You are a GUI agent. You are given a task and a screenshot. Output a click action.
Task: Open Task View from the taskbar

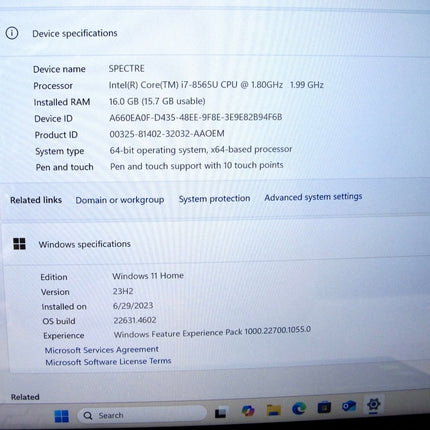pyautogui.click(x=221, y=413)
